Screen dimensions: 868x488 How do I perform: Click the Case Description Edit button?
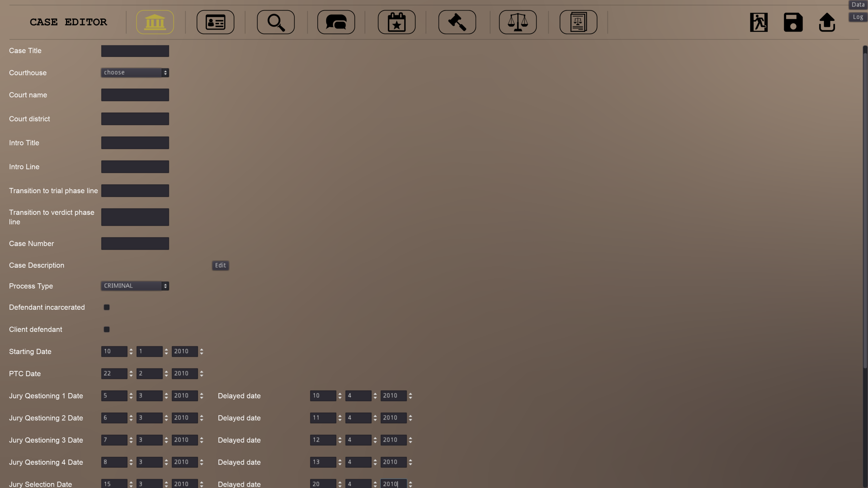click(x=220, y=265)
